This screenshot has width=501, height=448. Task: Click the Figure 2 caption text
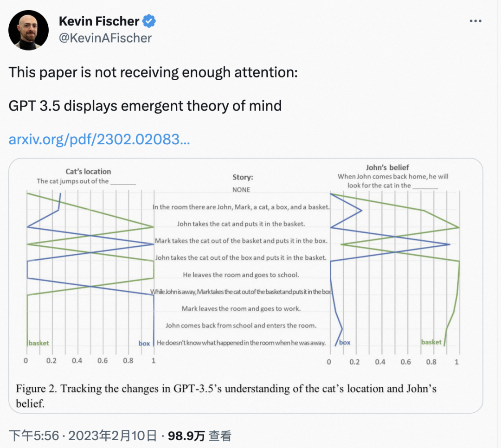point(226,395)
